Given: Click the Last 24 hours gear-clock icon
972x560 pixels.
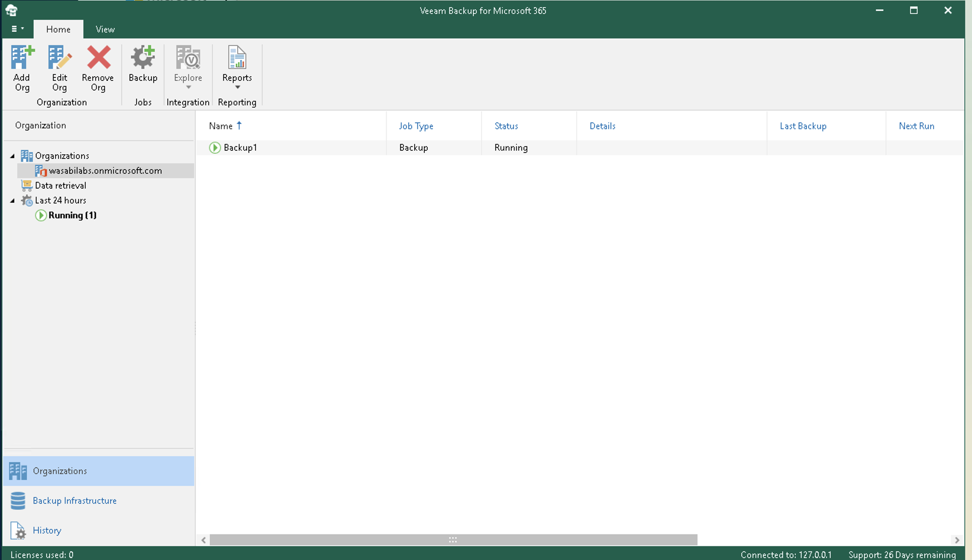Looking at the screenshot, I should tap(26, 200).
